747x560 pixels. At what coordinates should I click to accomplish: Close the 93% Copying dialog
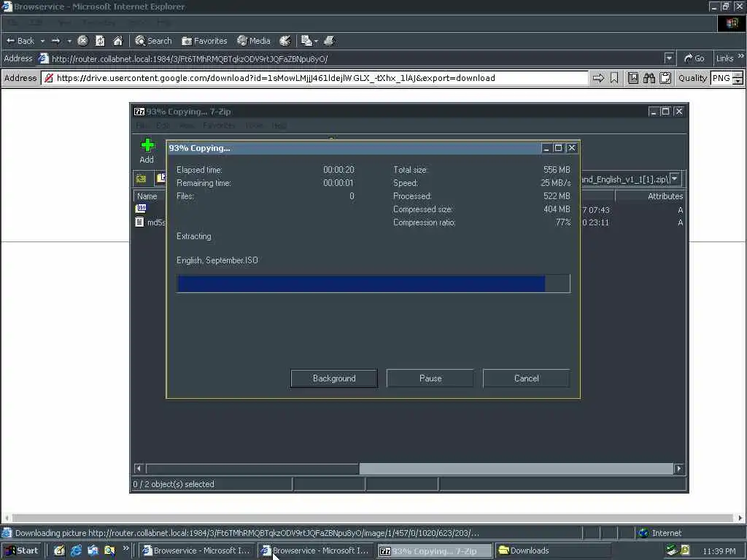click(x=572, y=148)
